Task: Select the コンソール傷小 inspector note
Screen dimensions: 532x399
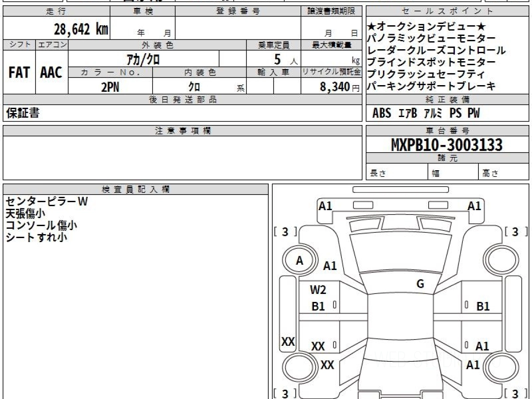Action: 41,226
